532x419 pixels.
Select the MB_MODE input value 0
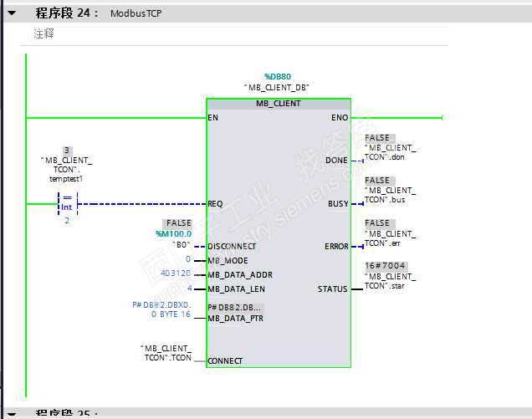(188, 259)
